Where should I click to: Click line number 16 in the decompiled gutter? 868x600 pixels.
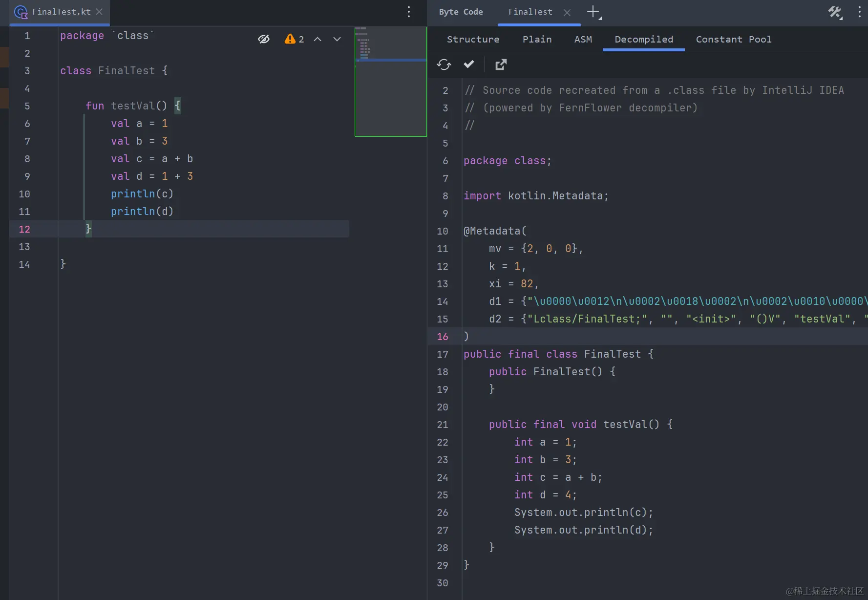(x=443, y=337)
